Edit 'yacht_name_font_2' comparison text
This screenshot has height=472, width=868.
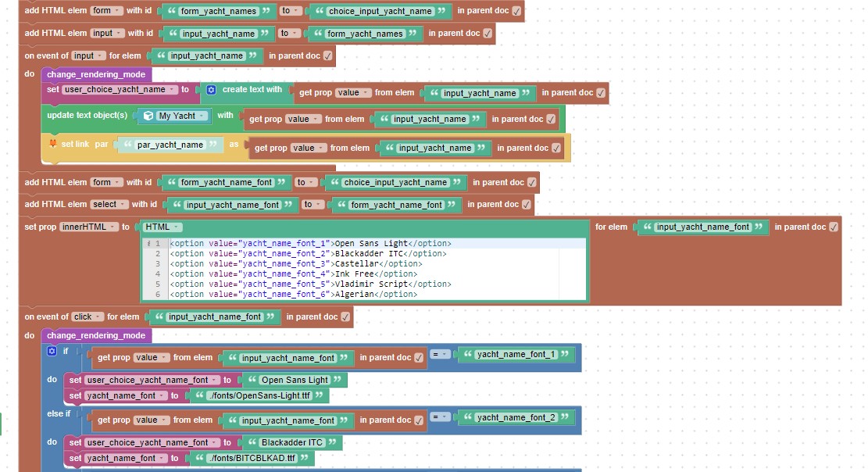tap(516, 417)
